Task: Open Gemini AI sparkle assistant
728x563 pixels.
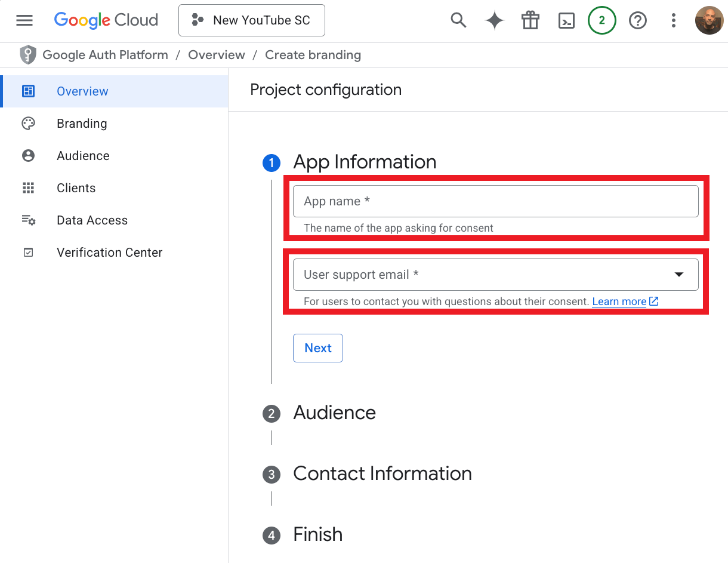Action: pos(494,20)
